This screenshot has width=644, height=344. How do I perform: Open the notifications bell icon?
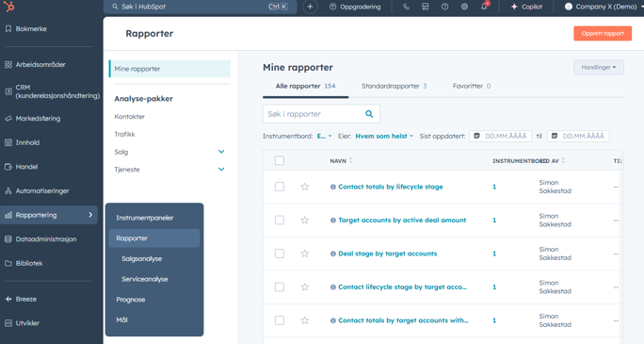click(484, 7)
